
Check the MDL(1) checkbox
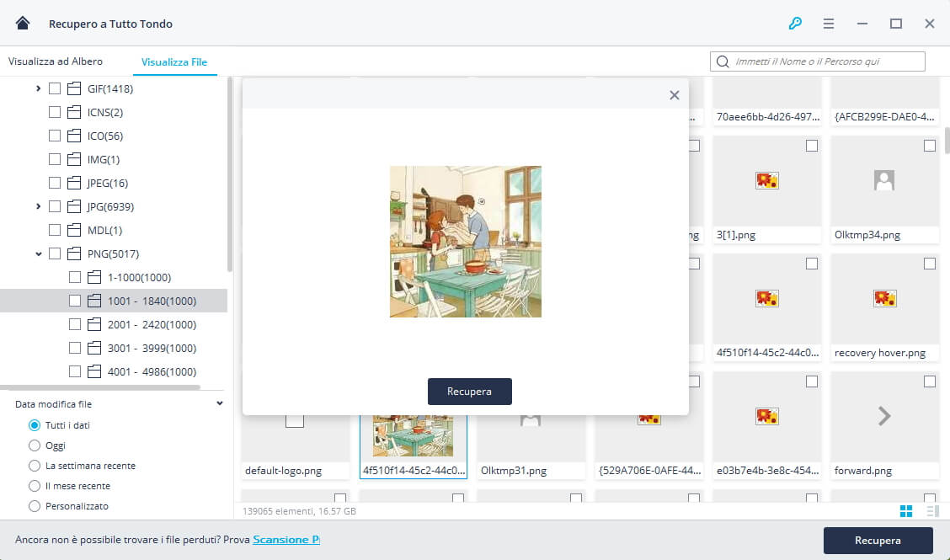[55, 230]
